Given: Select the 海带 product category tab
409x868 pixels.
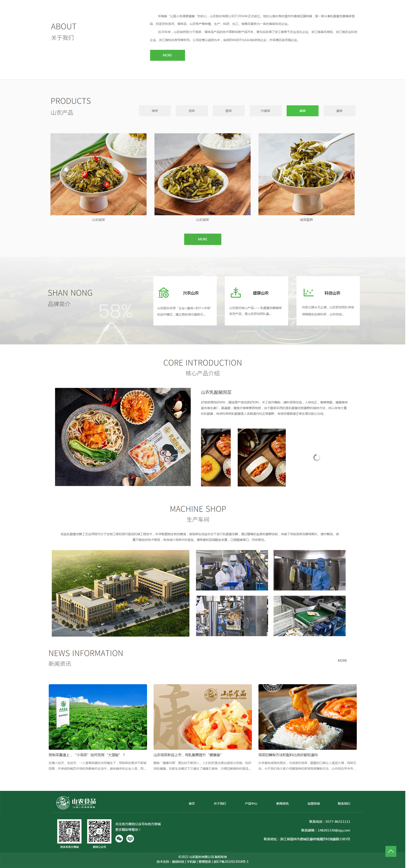Looking at the screenshot, I should [x=155, y=111].
